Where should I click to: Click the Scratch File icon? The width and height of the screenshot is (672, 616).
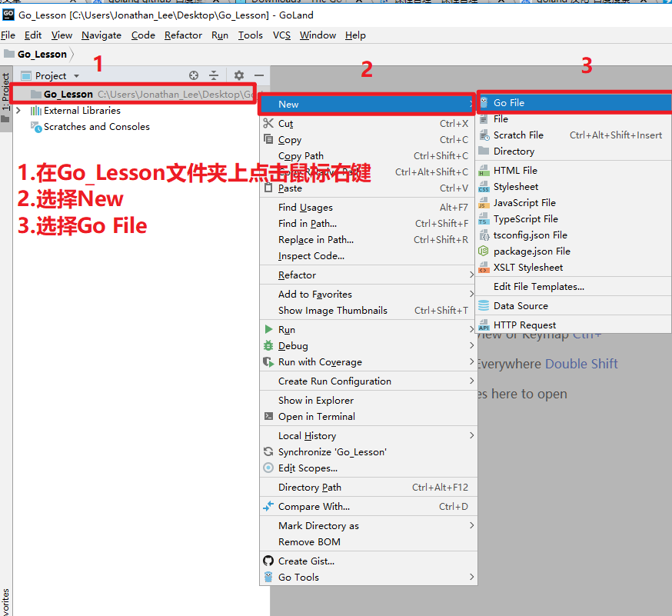click(x=484, y=135)
